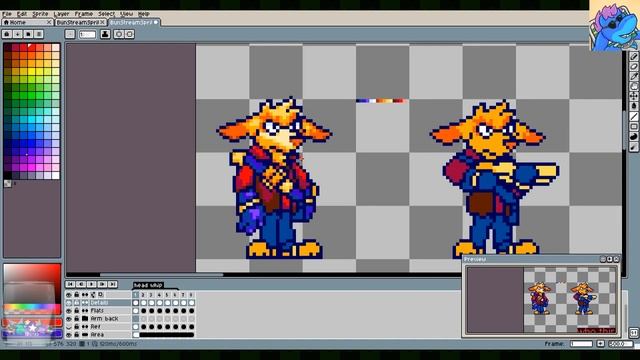Click the ink type button in context bar
The height and width of the screenshot is (360, 640).
click(105, 34)
